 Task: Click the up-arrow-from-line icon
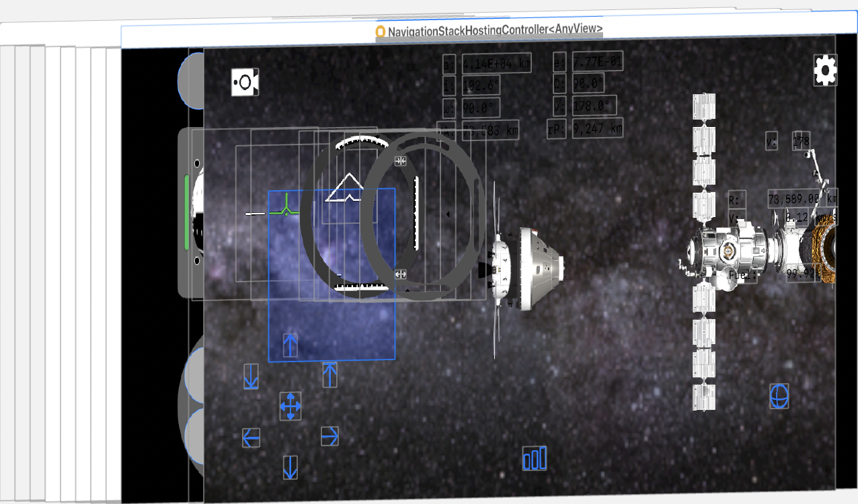click(329, 374)
